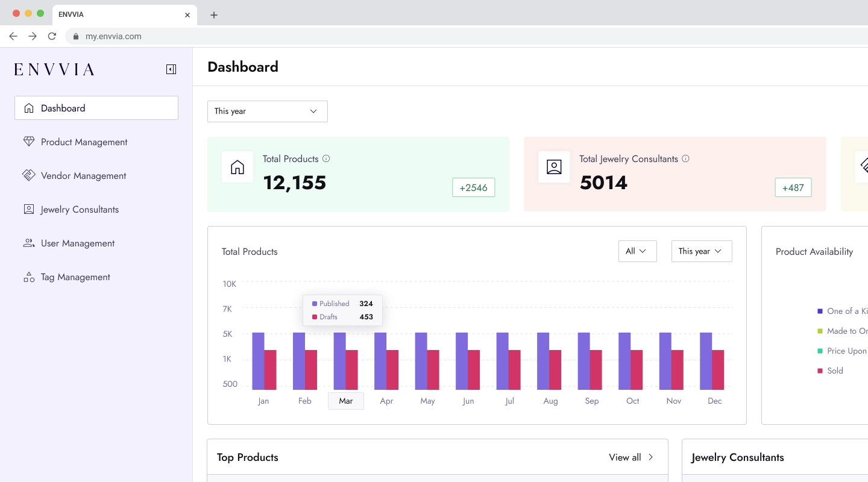Collapse the sidebar with the panel icon
This screenshot has height=482, width=868.
171,69
